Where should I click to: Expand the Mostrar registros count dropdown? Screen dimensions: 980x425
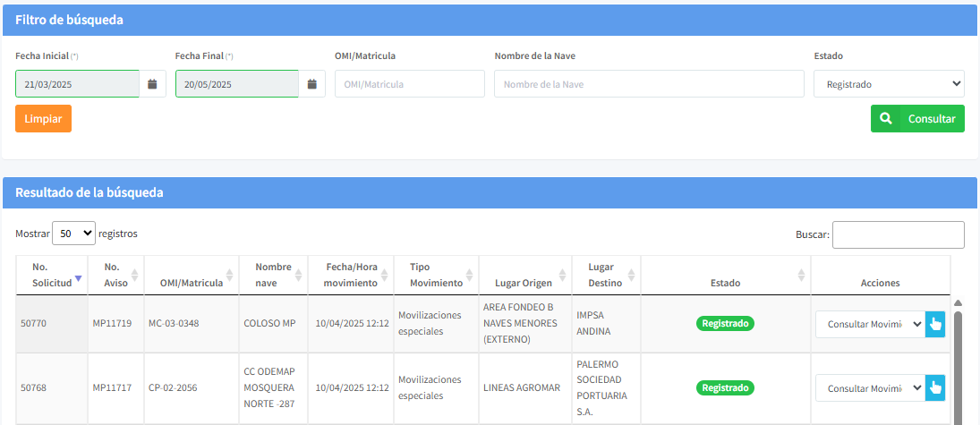click(x=73, y=234)
